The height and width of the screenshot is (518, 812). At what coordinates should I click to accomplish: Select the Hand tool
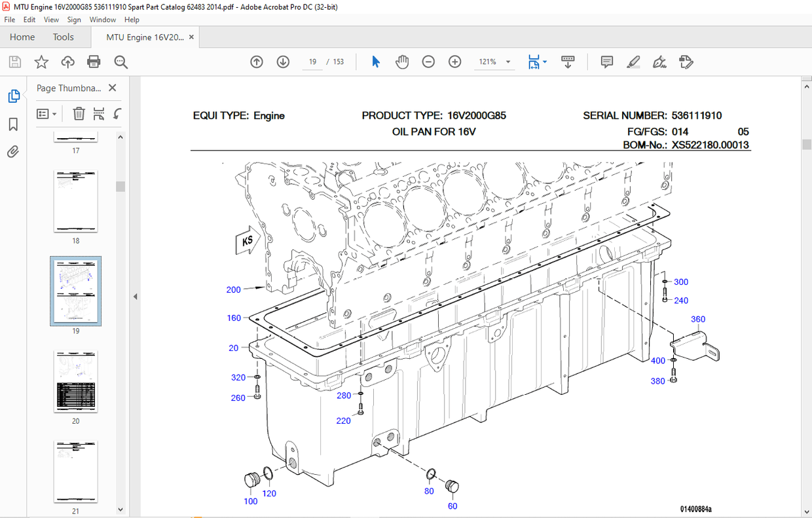pos(402,62)
